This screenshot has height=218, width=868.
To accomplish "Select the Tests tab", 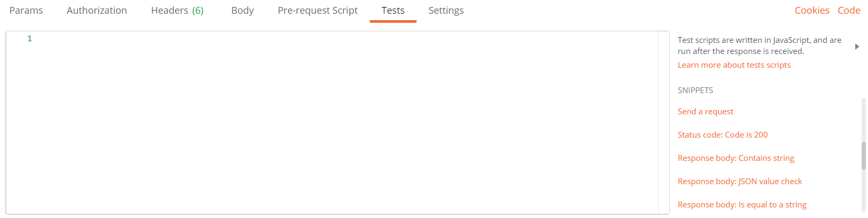I will click(393, 11).
